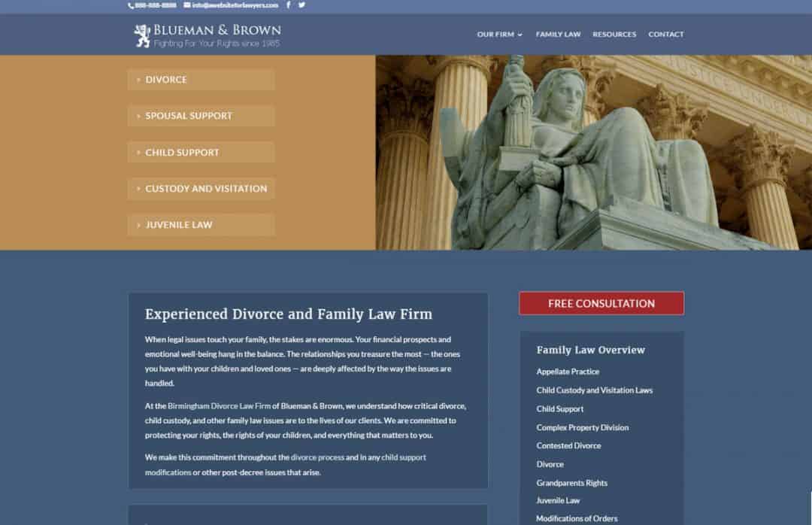Open Complex Property Division link
Image resolution: width=812 pixels, height=525 pixels.
pyautogui.click(x=583, y=427)
